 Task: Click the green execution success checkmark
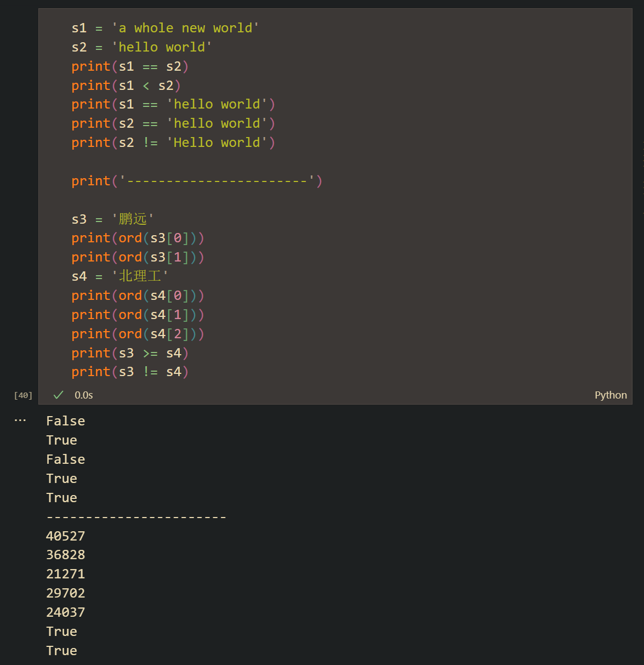point(59,395)
